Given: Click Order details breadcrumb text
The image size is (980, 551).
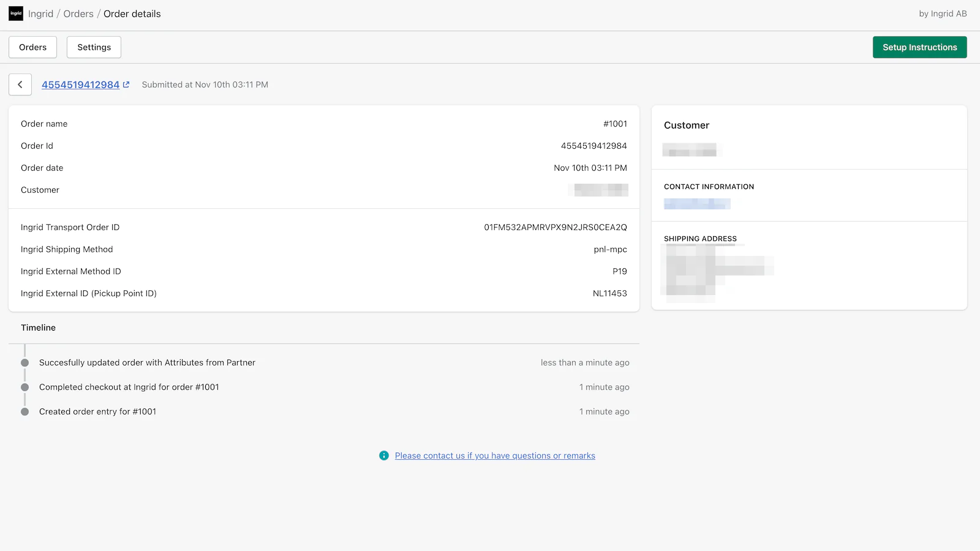Looking at the screenshot, I should [x=132, y=13].
